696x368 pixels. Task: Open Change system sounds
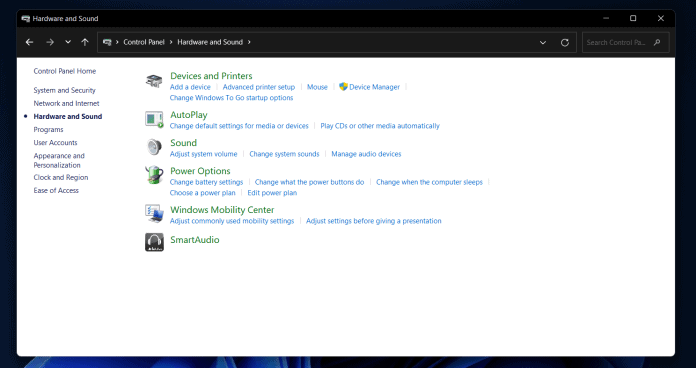click(284, 154)
